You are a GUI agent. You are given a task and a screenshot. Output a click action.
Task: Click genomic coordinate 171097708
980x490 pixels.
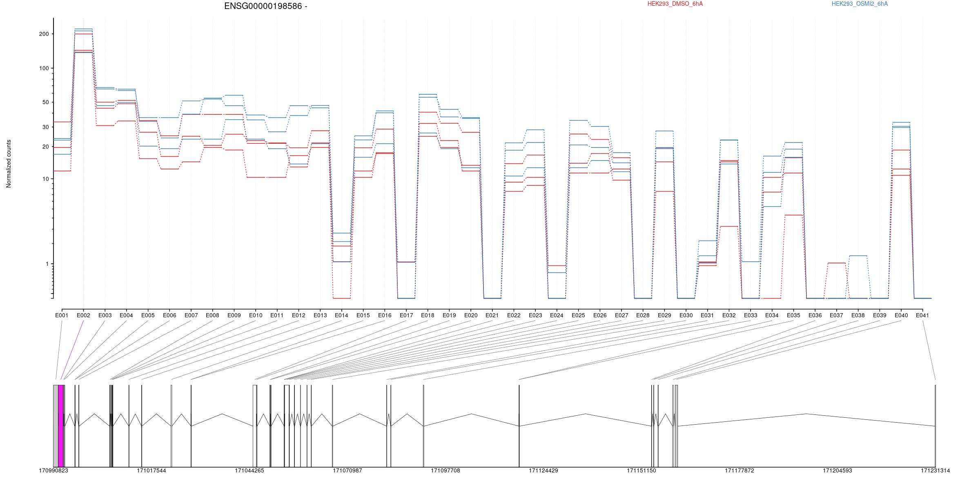click(x=445, y=471)
